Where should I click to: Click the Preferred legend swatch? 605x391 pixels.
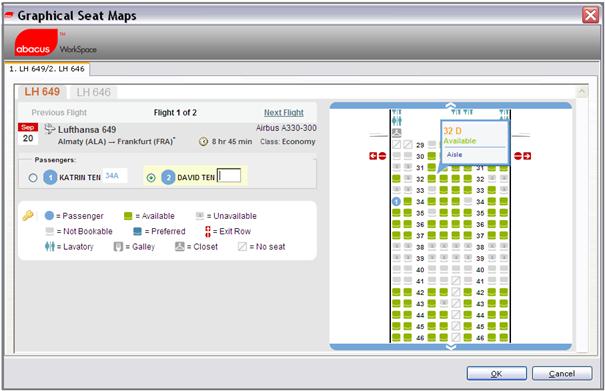click(137, 231)
